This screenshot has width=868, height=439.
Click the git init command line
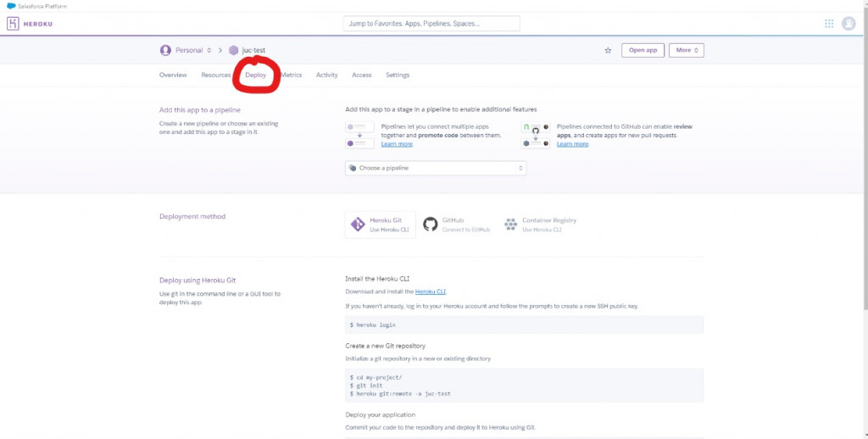(x=366, y=386)
